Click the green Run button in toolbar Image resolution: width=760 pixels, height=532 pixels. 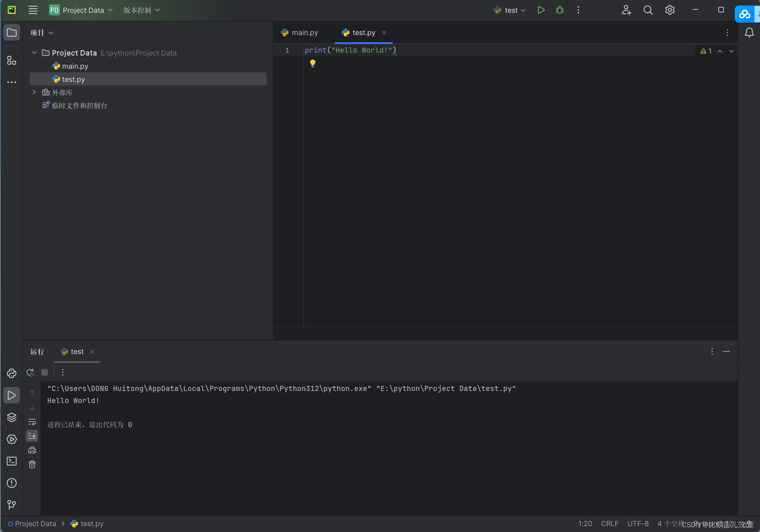point(541,10)
